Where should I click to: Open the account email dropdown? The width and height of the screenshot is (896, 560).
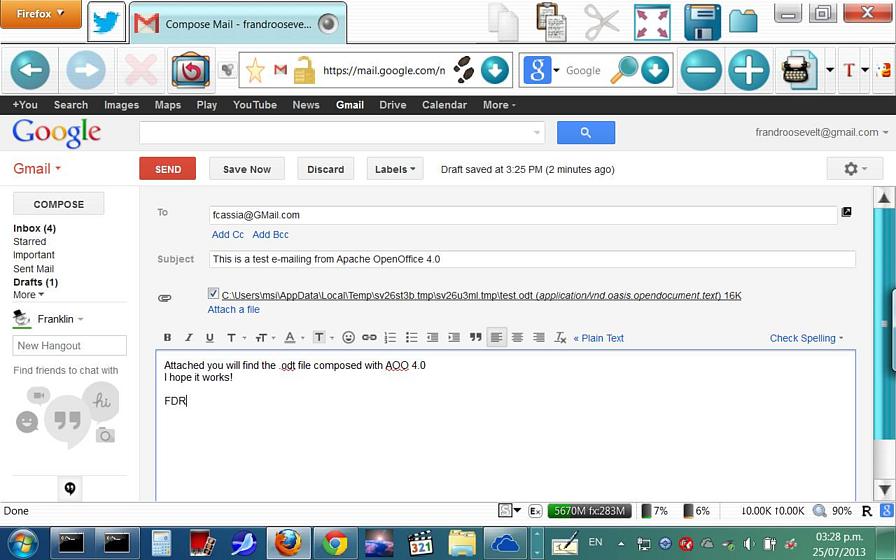tap(821, 132)
